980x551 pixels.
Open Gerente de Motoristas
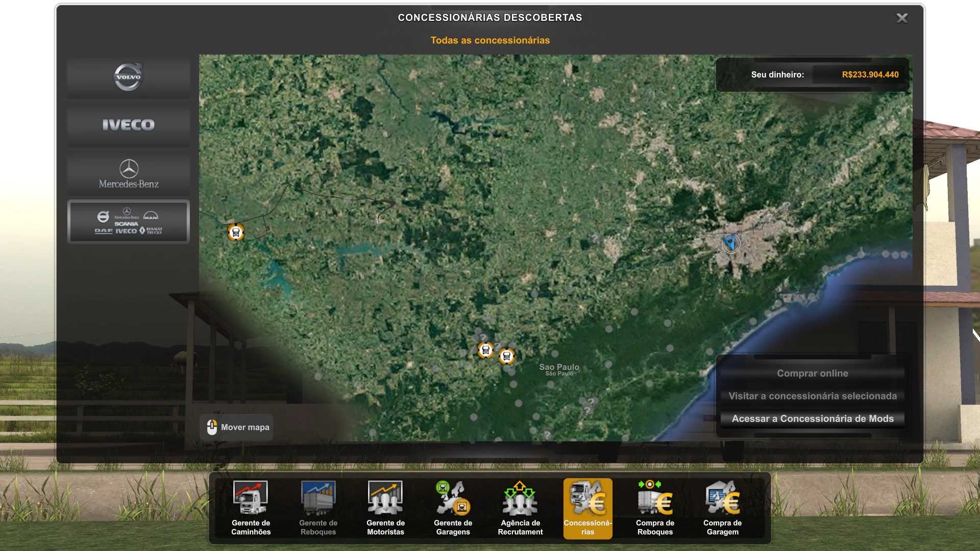point(385,508)
